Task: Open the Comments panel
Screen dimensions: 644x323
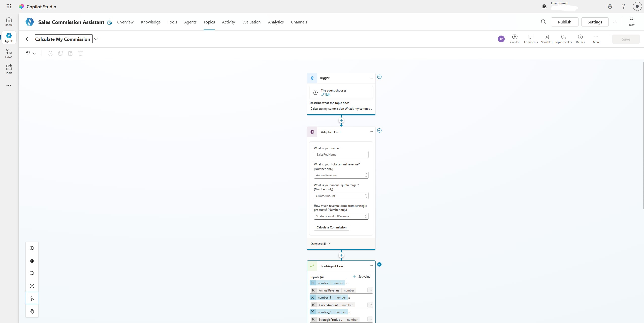Action: (x=530, y=39)
